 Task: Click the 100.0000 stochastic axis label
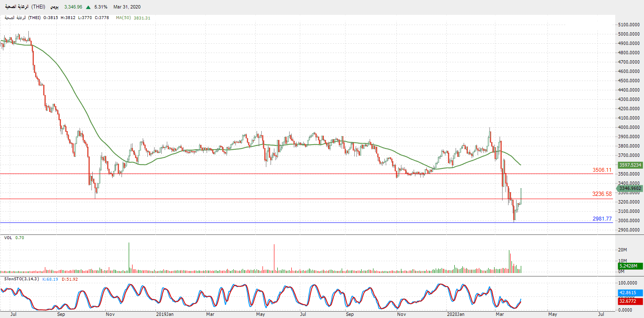629,282
